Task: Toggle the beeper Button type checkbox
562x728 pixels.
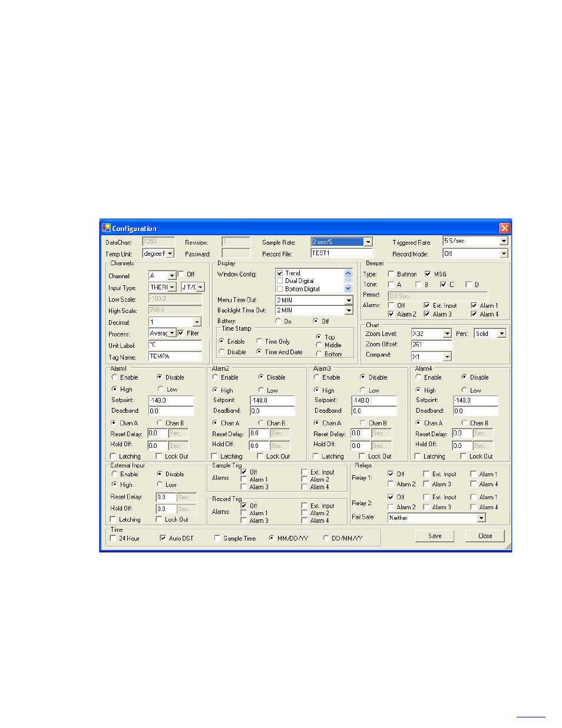Action: pos(391,274)
